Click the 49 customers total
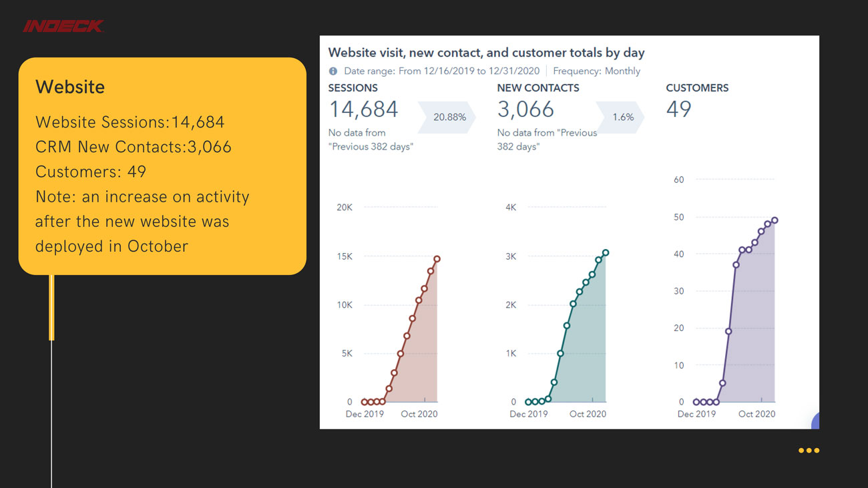The image size is (868, 488). [x=678, y=109]
